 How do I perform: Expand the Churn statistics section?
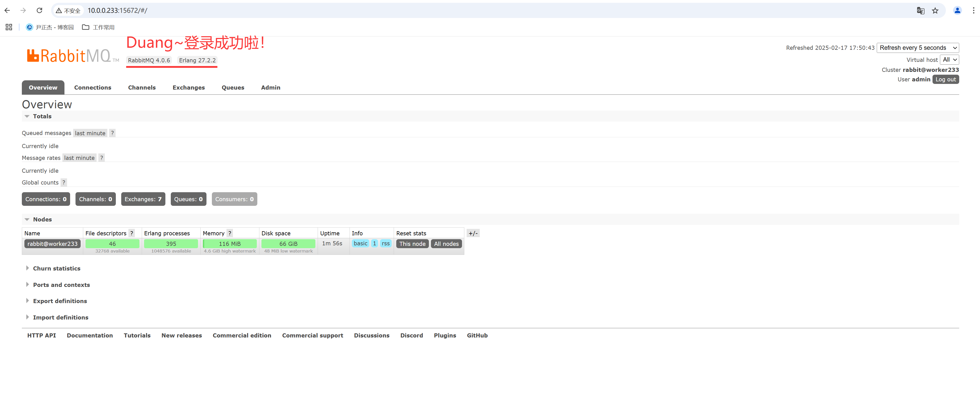pyautogui.click(x=56, y=268)
